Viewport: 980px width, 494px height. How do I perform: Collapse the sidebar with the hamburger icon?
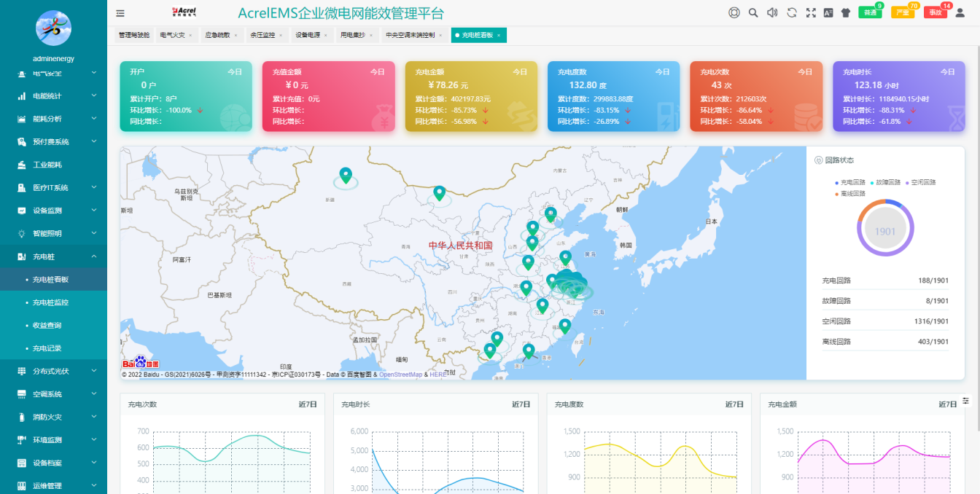click(x=120, y=12)
